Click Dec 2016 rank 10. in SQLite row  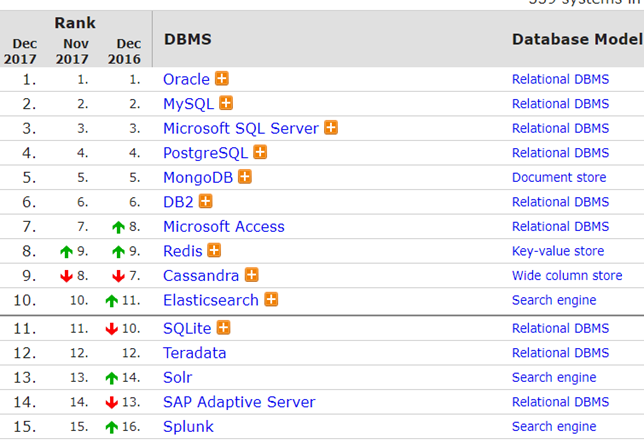point(131,328)
